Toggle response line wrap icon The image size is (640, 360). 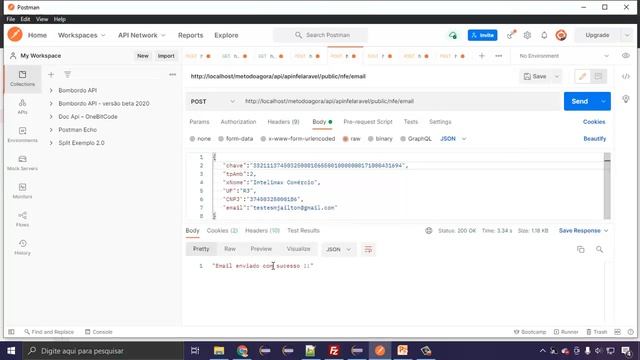click(368, 249)
